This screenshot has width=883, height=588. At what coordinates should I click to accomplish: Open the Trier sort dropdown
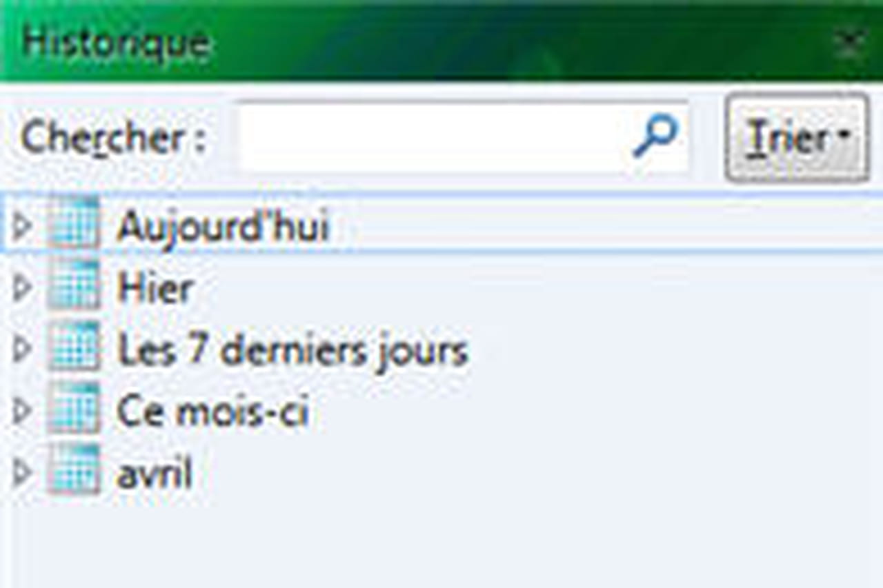pyautogui.click(x=797, y=138)
